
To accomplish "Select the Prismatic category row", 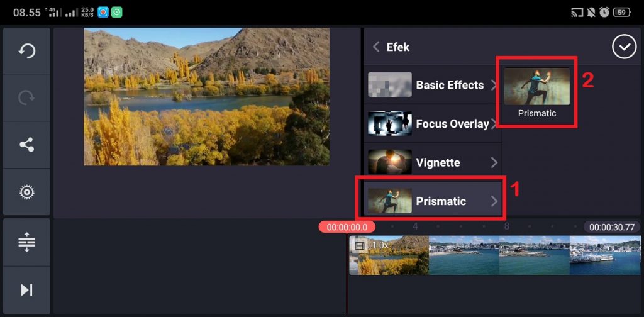I will 433,201.
